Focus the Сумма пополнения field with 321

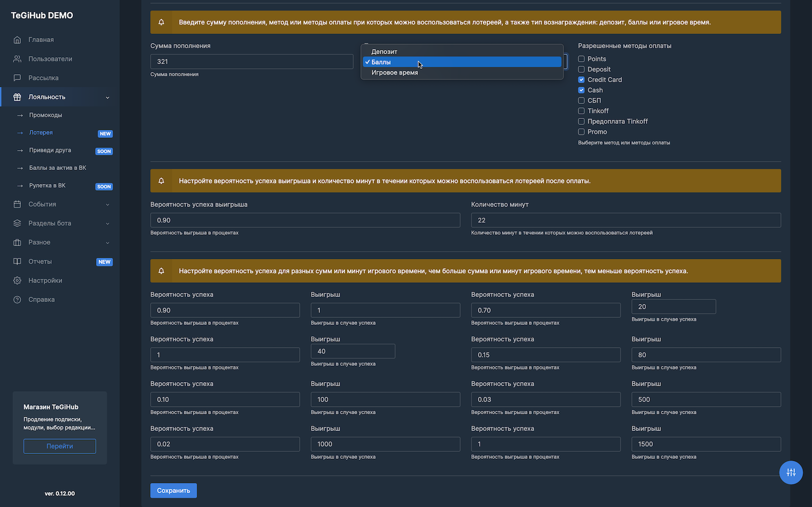click(x=252, y=62)
